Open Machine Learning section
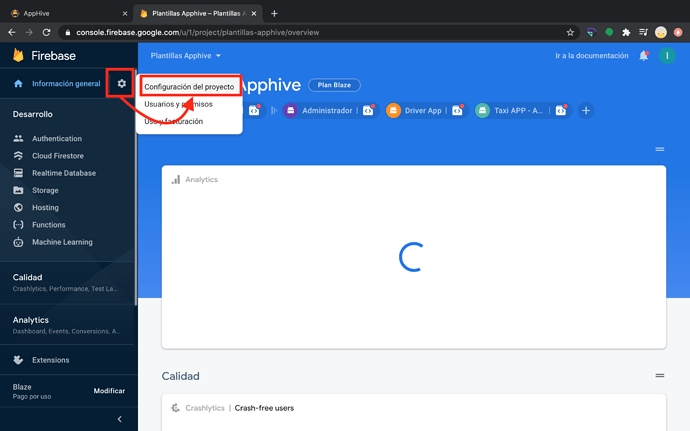 coord(62,242)
